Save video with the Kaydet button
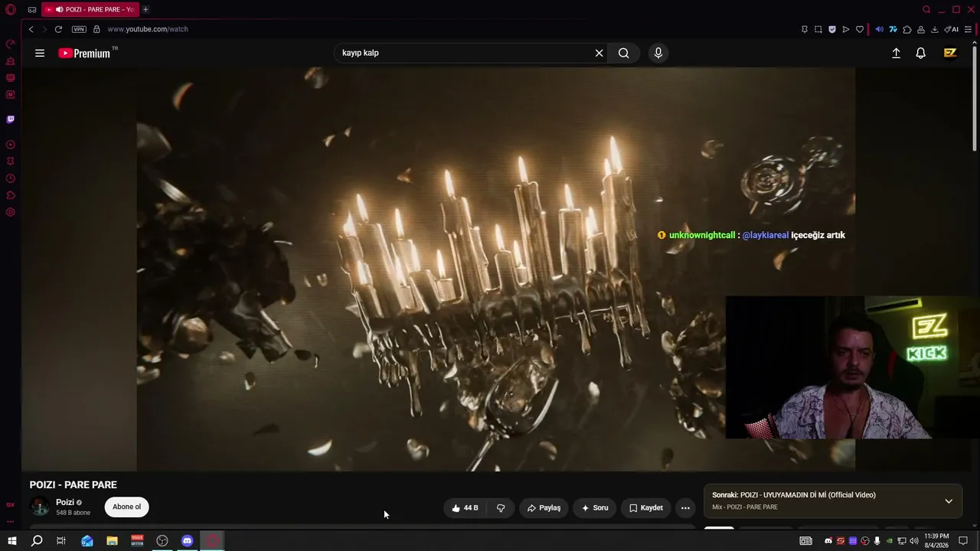The height and width of the screenshot is (551, 980). click(646, 507)
